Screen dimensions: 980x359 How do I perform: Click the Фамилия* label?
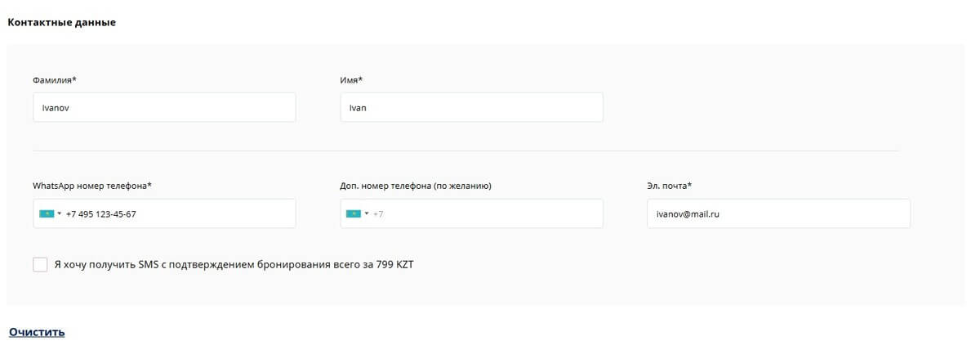(x=55, y=80)
